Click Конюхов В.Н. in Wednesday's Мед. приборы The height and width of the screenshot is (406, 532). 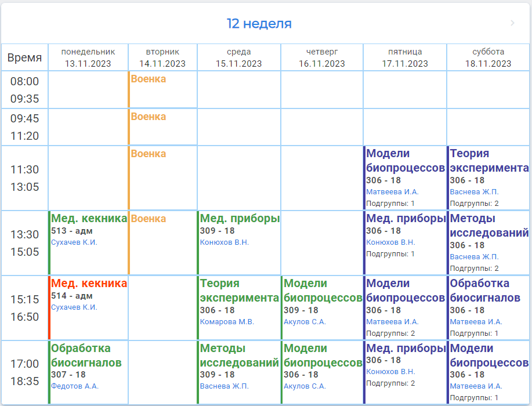(225, 242)
